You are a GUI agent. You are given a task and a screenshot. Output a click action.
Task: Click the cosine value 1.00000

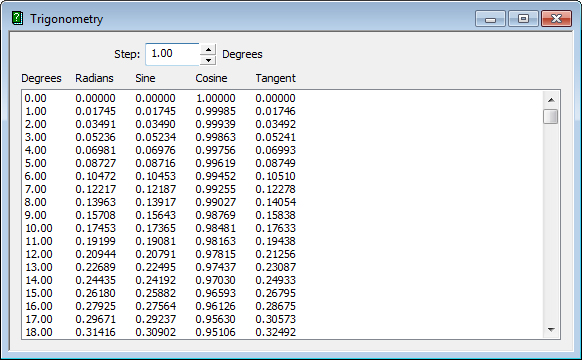tap(216, 98)
